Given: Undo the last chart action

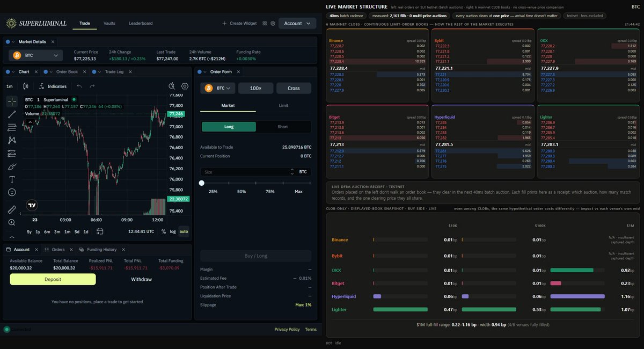Looking at the screenshot, I should (x=79, y=86).
